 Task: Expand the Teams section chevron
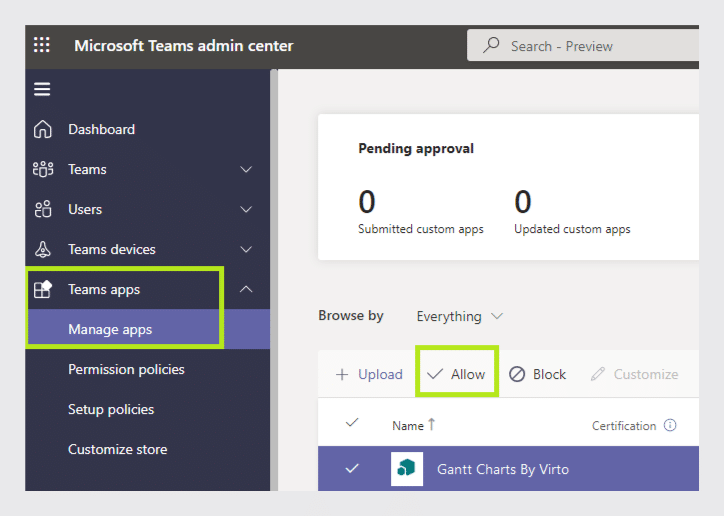pyautogui.click(x=246, y=169)
